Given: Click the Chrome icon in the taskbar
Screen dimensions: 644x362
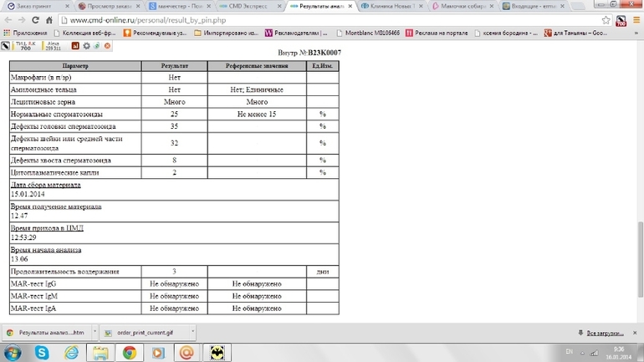Looking at the screenshot, I should coord(130,353).
